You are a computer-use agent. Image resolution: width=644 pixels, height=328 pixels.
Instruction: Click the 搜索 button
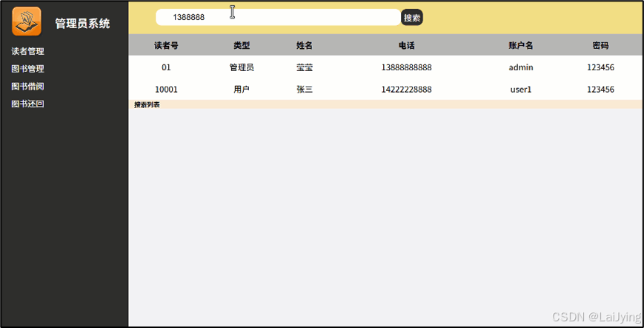click(412, 18)
